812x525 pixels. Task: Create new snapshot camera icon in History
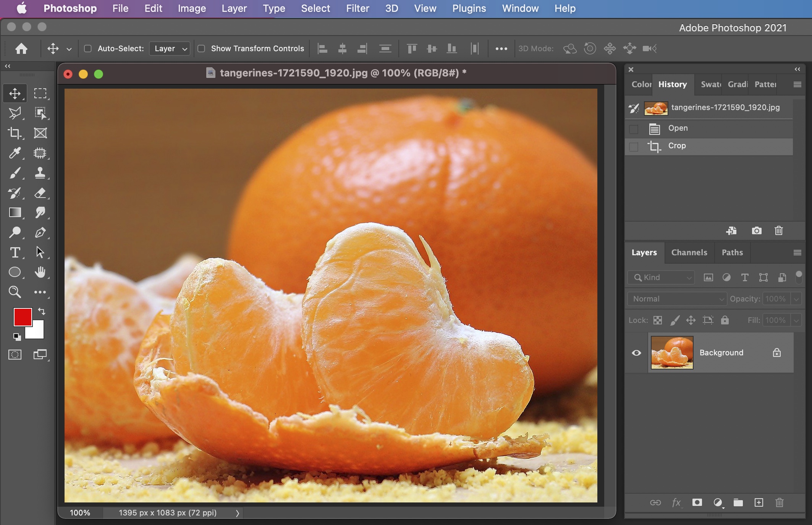(x=756, y=231)
